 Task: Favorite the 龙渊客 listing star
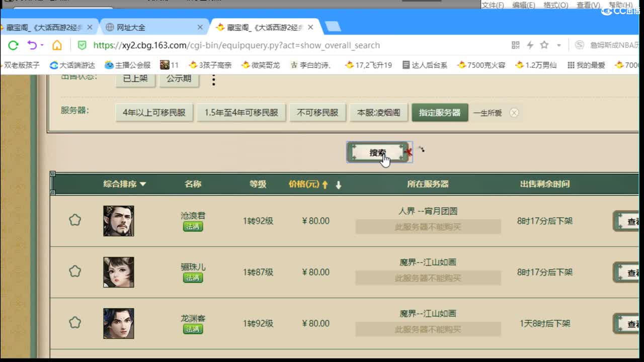coord(75,322)
